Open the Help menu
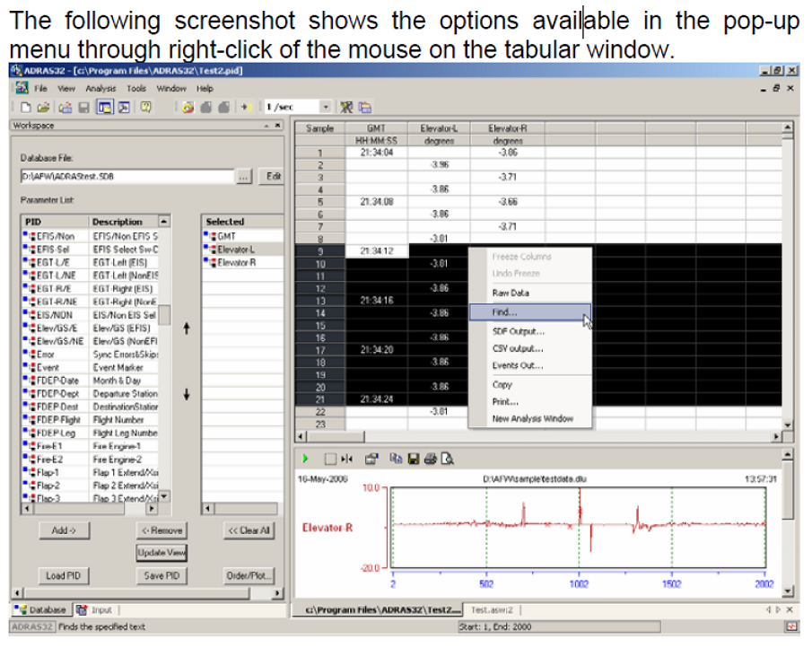 [205, 89]
